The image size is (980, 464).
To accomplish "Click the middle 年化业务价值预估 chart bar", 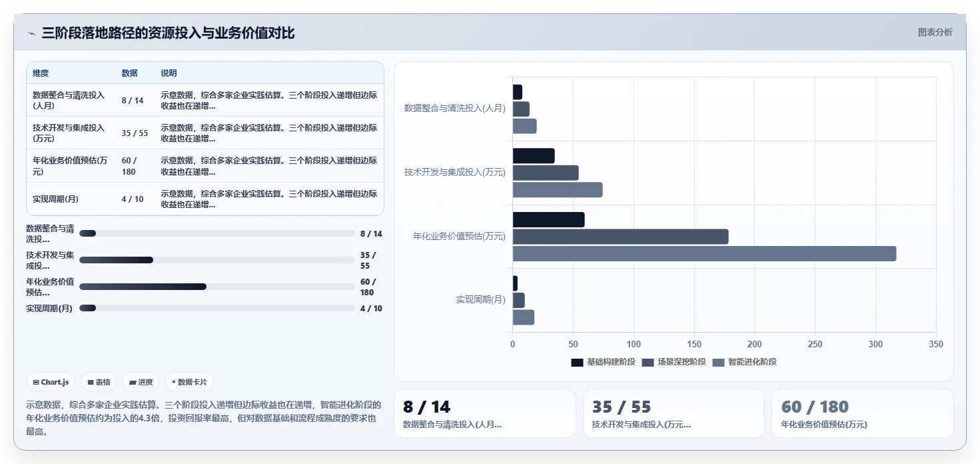I will [x=620, y=237].
